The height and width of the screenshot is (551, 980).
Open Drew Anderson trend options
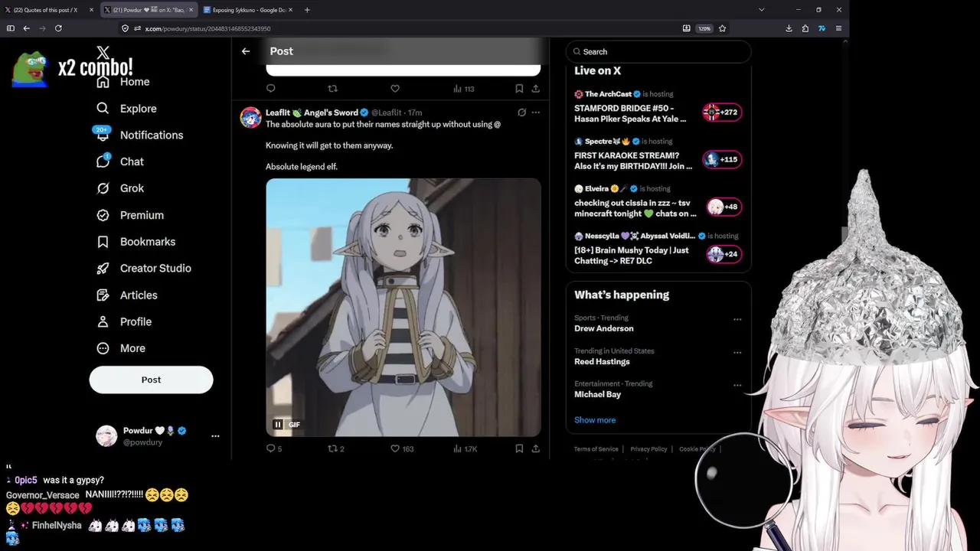[x=737, y=319]
